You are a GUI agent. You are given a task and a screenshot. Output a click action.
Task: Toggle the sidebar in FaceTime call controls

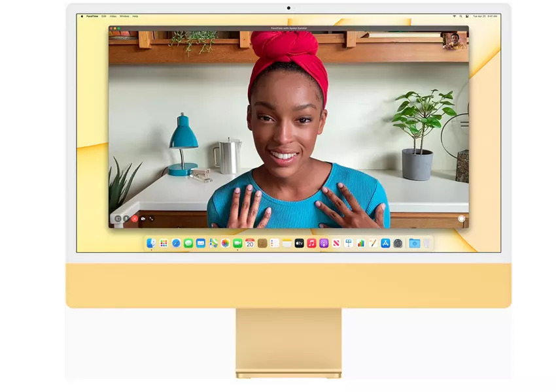(118, 218)
